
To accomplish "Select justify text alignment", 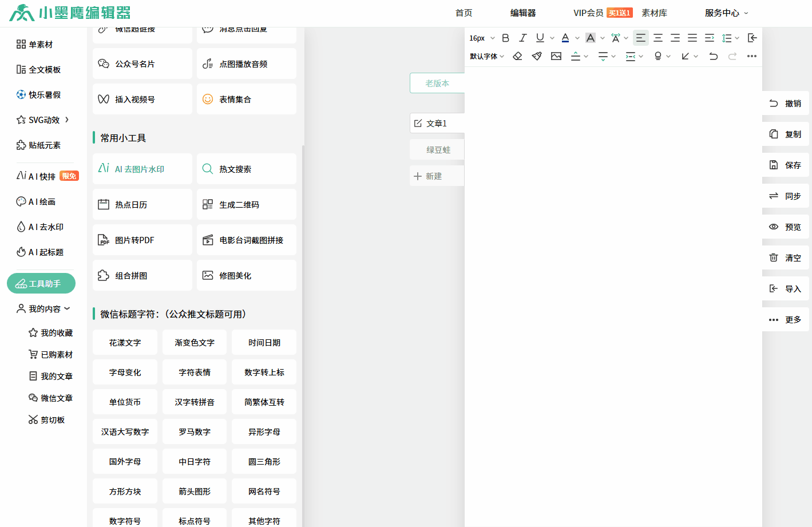I will pyautogui.click(x=692, y=38).
